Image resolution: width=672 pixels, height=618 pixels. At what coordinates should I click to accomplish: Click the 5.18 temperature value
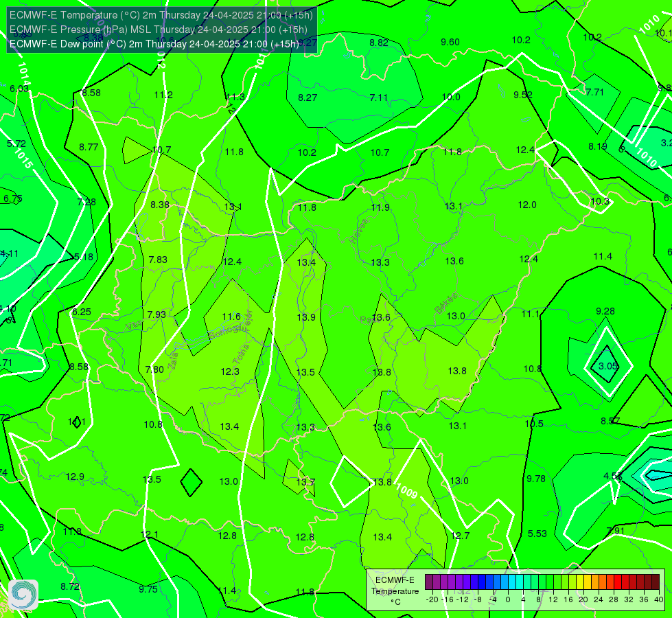click(x=84, y=257)
